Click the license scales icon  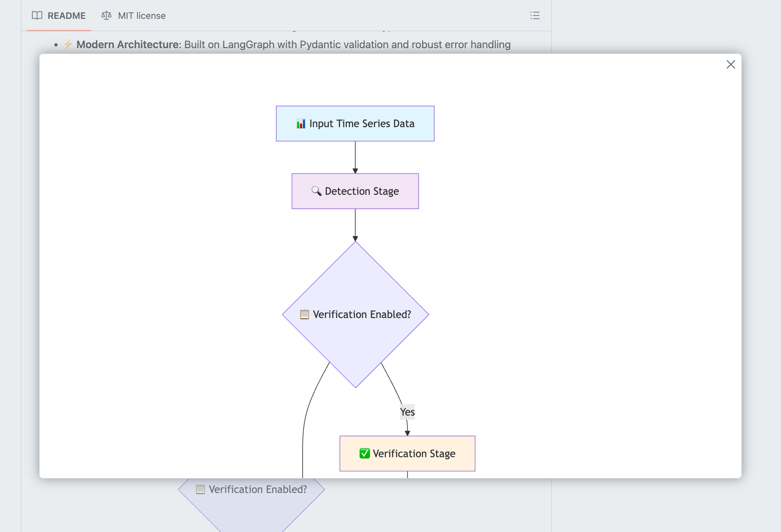106,16
